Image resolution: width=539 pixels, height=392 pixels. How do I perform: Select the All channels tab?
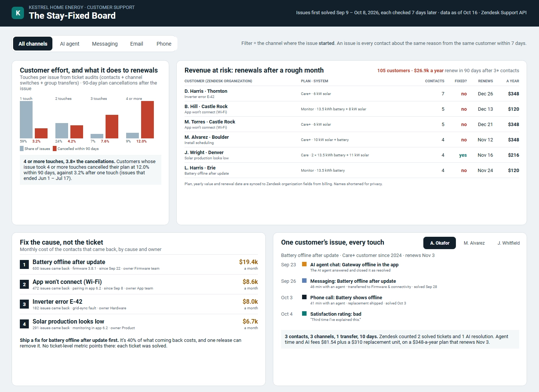click(33, 44)
